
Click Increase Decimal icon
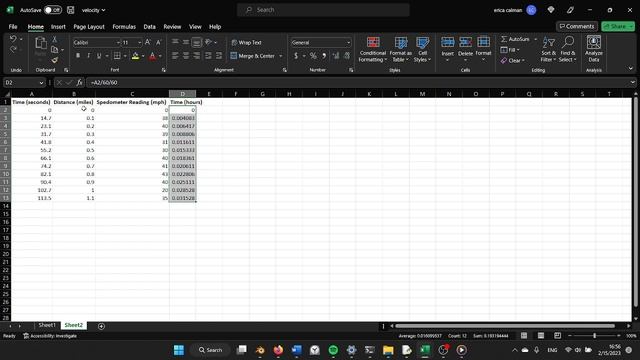pyautogui.click(x=336, y=56)
